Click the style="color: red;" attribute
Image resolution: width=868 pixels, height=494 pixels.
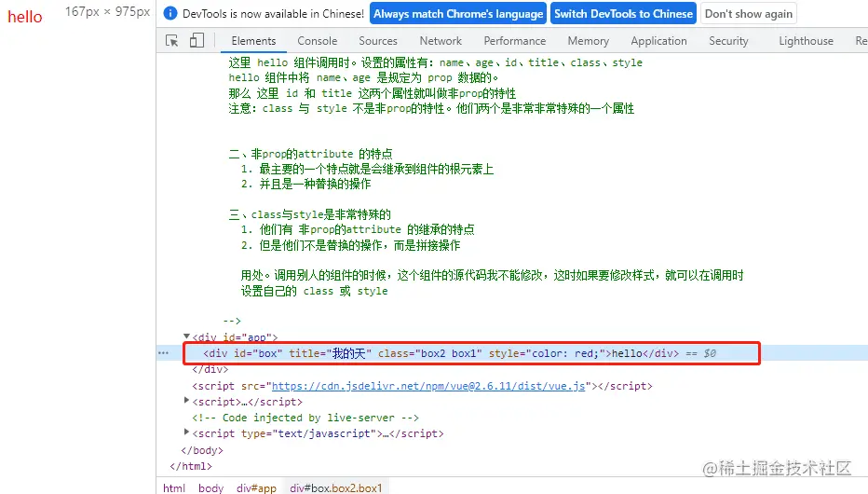(x=548, y=353)
